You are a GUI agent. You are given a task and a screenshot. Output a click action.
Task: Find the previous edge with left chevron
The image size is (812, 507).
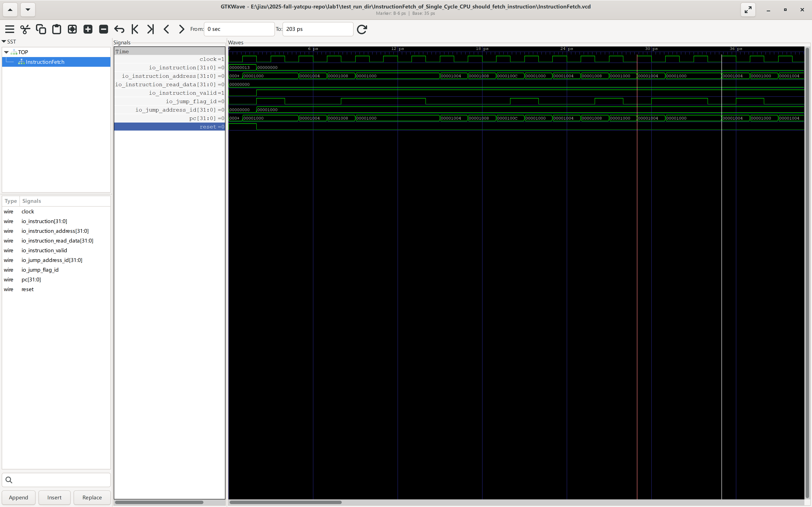click(166, 29)
